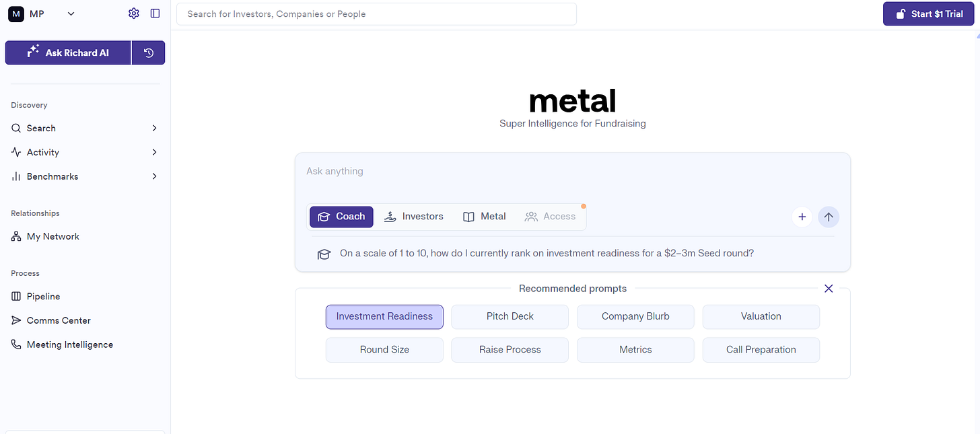Select the Coach mode tab
980x434 pixels.
point(341,217)
